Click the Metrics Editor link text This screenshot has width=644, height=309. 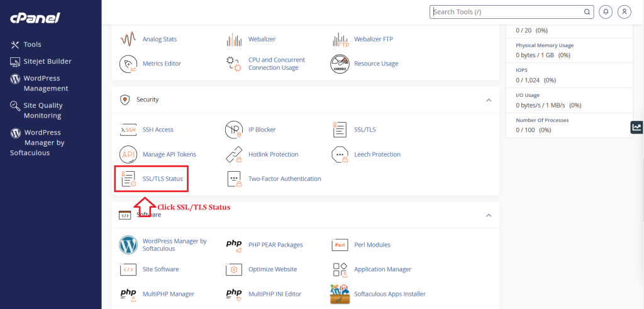(x=162, y=64)
